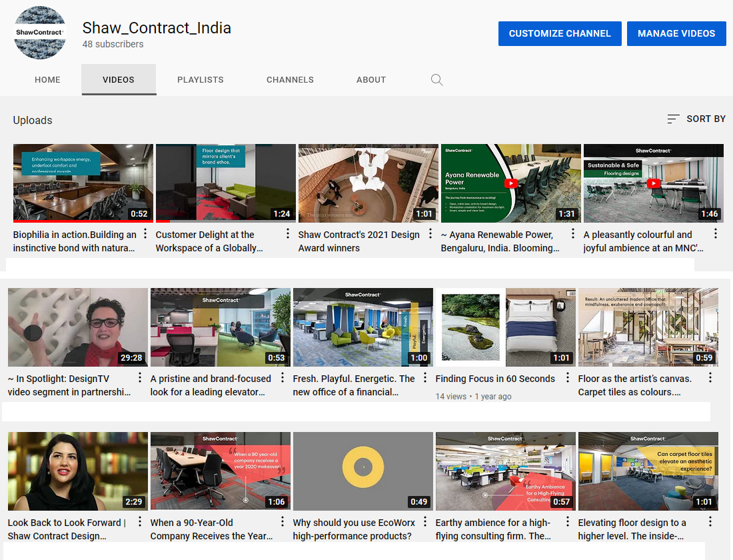Open options menu for Finding Focus video
Viewport: 733px width, 560px height.
click(x=568, y=377)
